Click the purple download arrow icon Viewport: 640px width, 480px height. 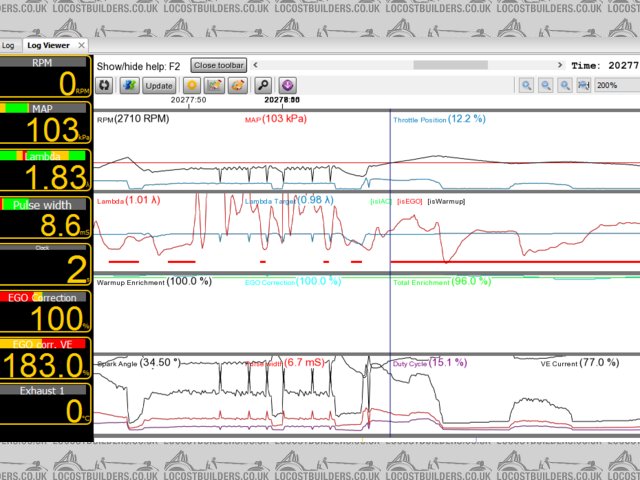click(x=288, y=86)
